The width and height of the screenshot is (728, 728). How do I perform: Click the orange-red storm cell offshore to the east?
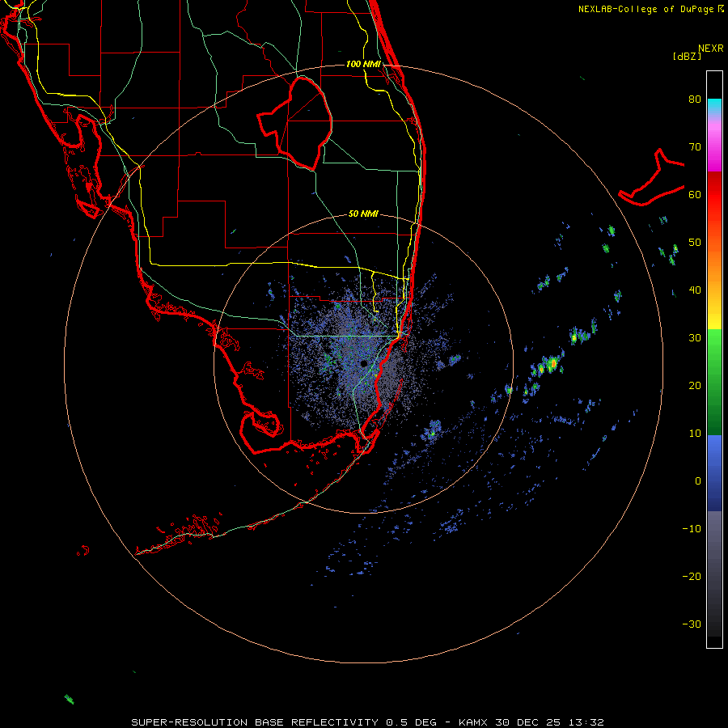(552, 363)
